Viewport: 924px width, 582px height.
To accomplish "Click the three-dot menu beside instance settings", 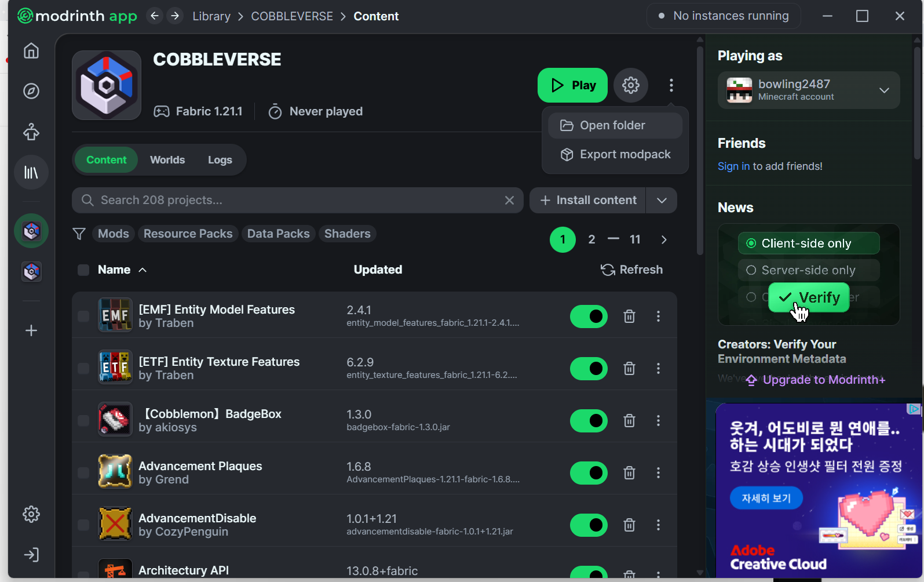I will click(671, 85).
